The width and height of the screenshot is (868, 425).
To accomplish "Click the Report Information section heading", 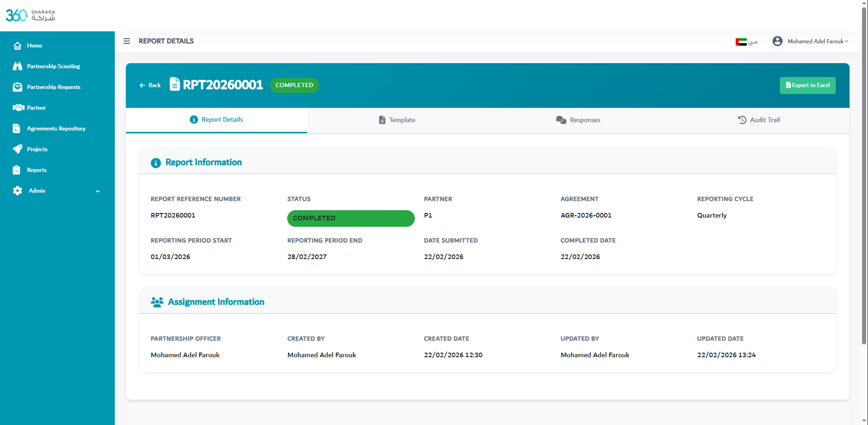I will coord(203,162).
